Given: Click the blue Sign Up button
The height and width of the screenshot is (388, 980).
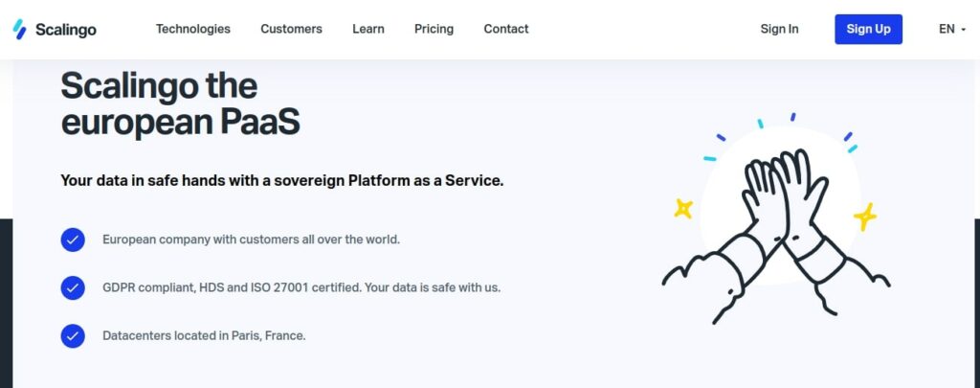Looking at the screenshot, I should pyautogui.click(x=868, y=29).
